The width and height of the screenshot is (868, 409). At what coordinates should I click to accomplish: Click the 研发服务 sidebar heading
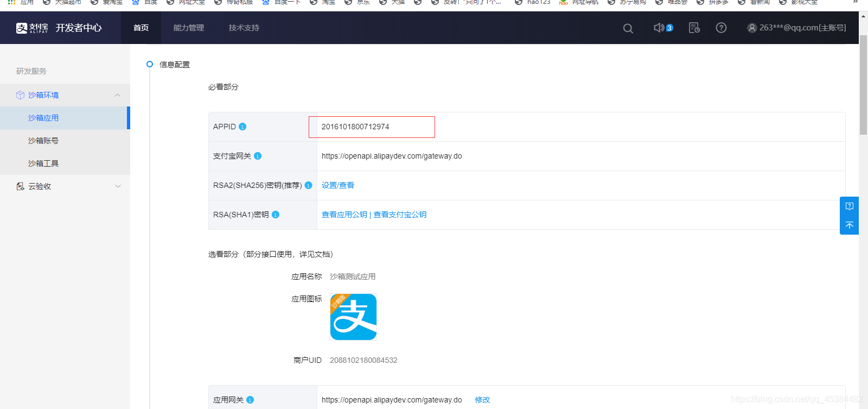pyautogui.click(x=31, y=71)
